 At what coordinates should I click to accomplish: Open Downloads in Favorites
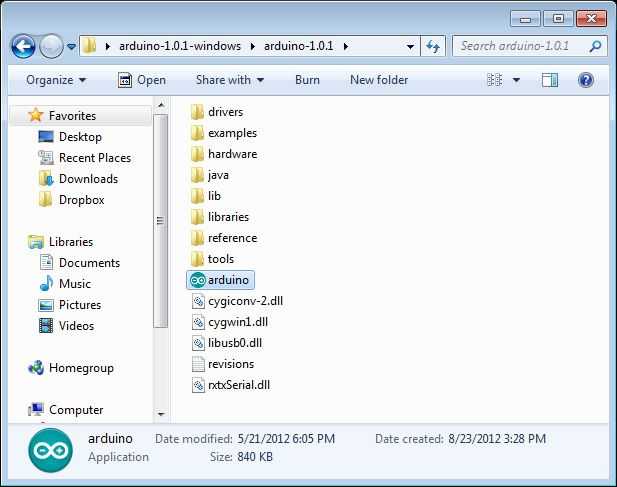pos(88,179)
